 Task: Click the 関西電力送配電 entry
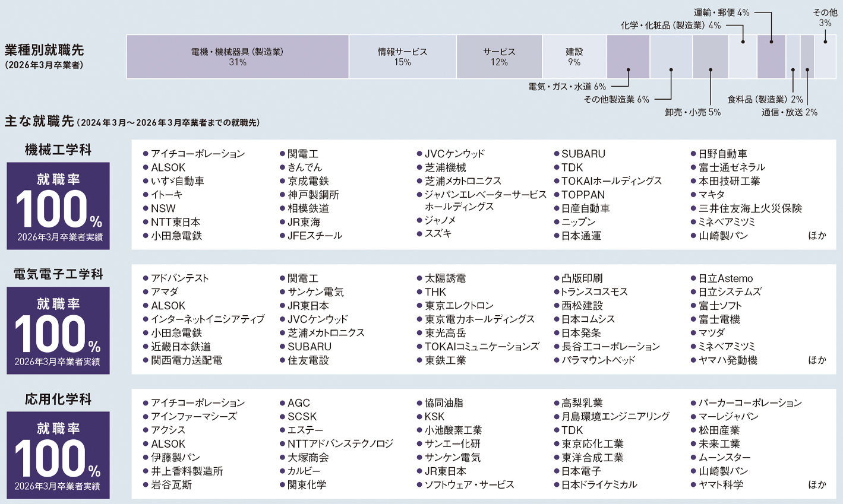(187, 360)
